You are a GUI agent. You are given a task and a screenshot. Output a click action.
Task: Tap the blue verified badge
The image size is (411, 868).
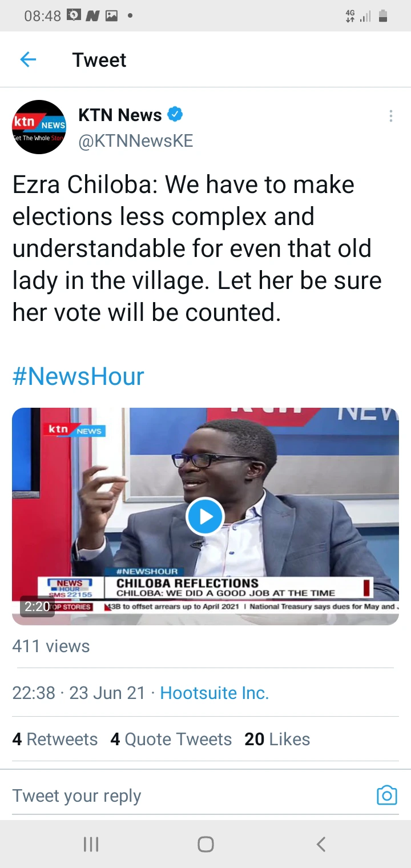tap(175, 115)
